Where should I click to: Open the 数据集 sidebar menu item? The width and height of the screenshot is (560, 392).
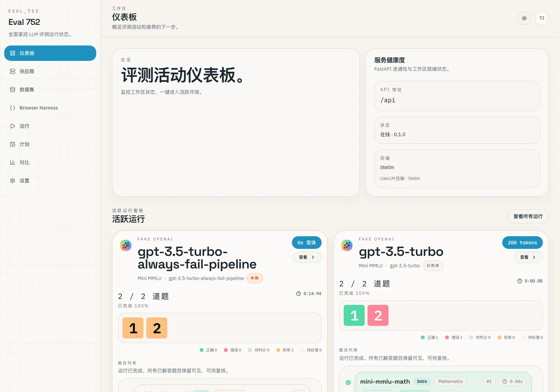click(27, 90)
